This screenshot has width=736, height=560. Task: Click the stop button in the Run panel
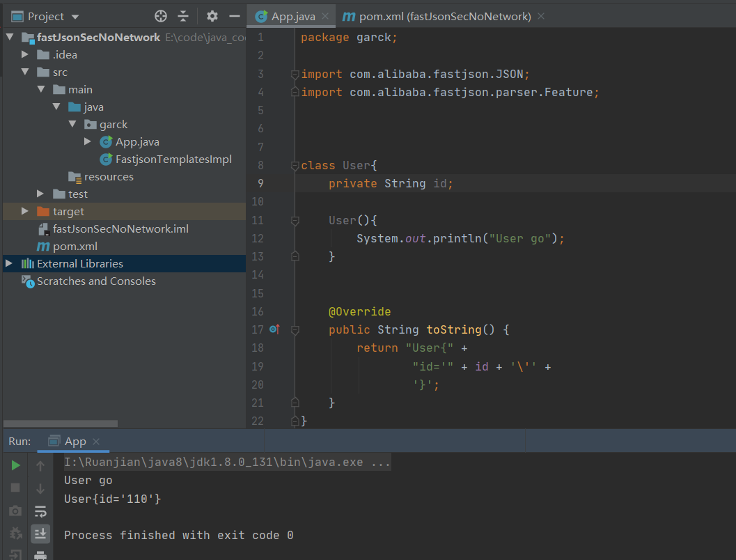pos(15,488)
